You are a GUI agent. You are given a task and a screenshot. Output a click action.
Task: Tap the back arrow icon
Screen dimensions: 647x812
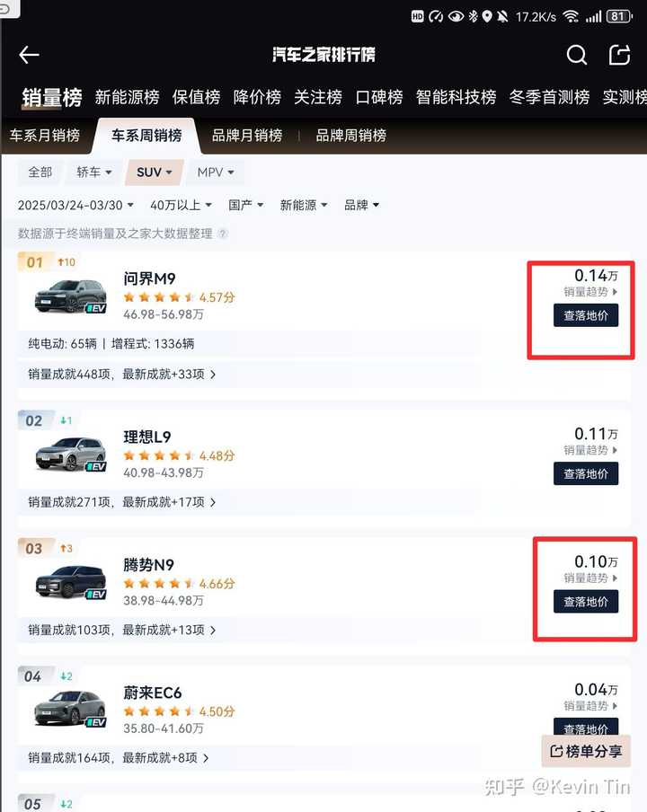click(29, 56)
